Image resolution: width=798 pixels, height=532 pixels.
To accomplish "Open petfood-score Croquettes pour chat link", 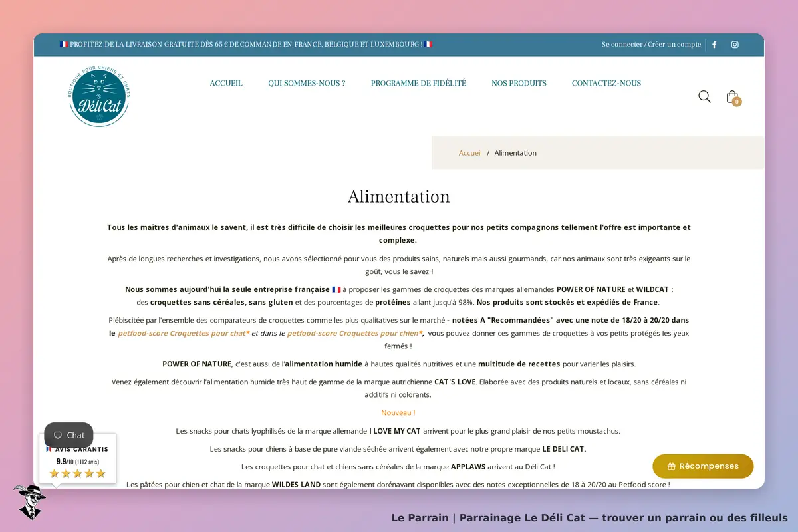I will 184,333.
